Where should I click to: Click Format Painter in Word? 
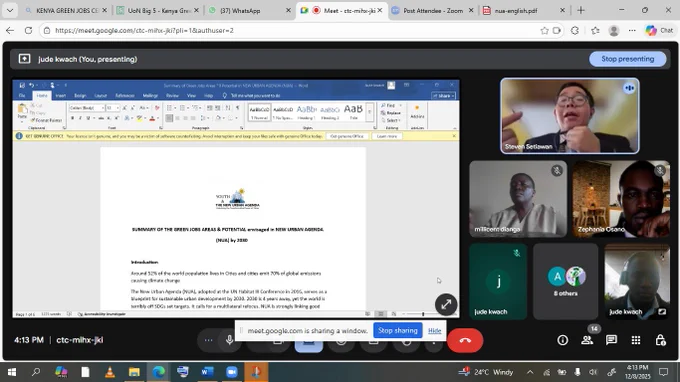click(x=46, y=120)
